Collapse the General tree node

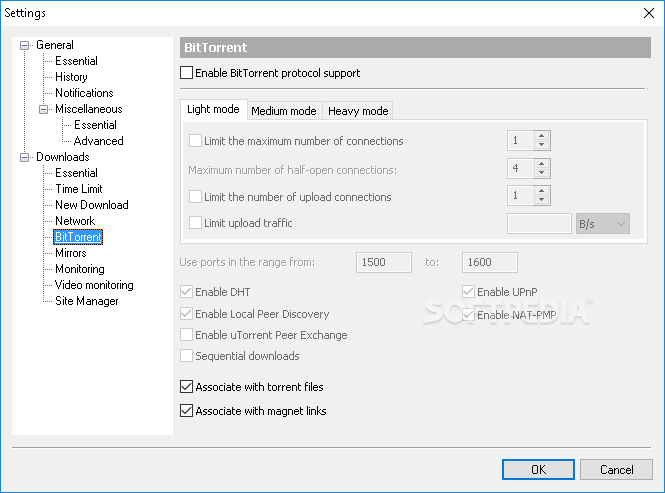[25, 45]
